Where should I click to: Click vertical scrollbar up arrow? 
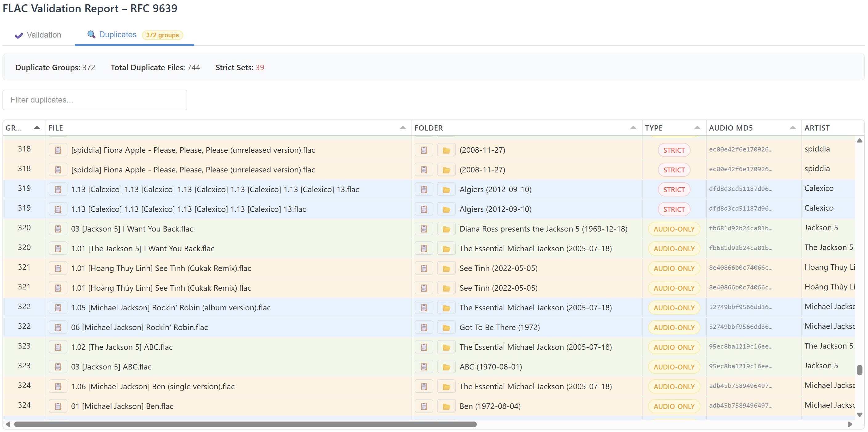[x=860, y=140]
